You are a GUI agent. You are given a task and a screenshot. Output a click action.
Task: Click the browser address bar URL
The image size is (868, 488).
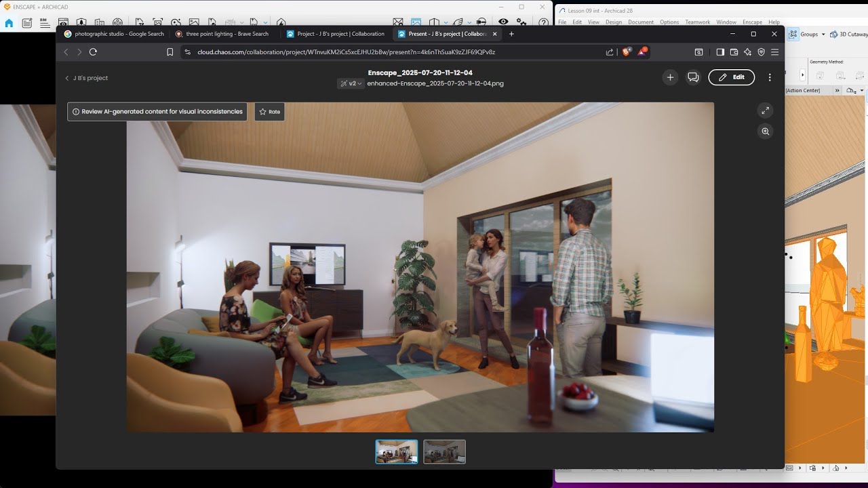click(346, 52)
